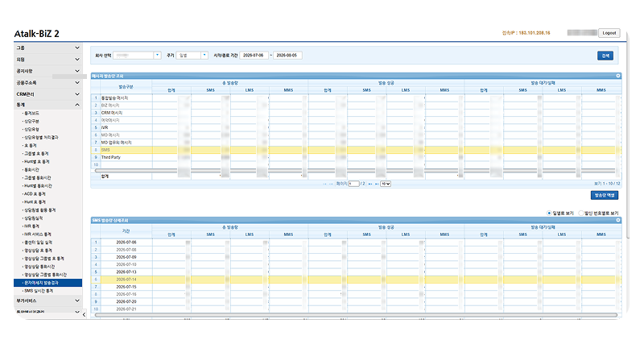Select the MO 업무용 메시지 table row

(x=356, y=143)
